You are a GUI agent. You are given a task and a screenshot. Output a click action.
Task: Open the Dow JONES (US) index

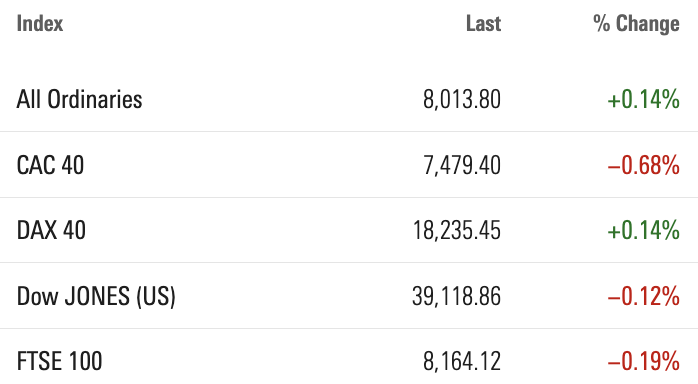96,296
